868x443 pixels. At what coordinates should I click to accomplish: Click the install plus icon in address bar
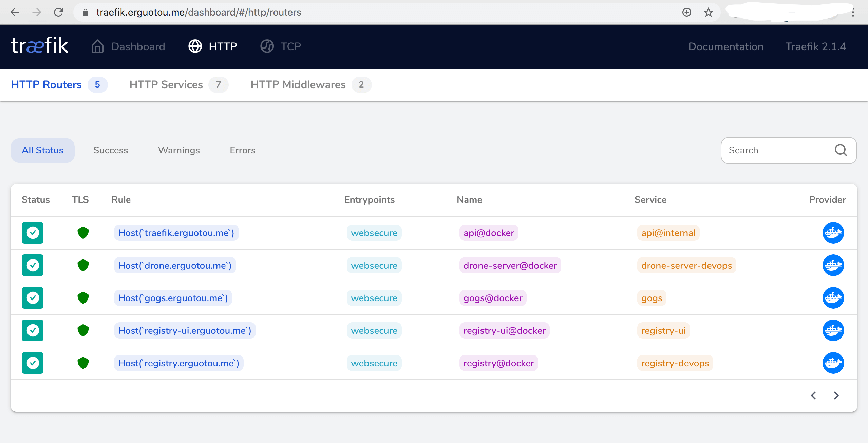coord(686,12)
